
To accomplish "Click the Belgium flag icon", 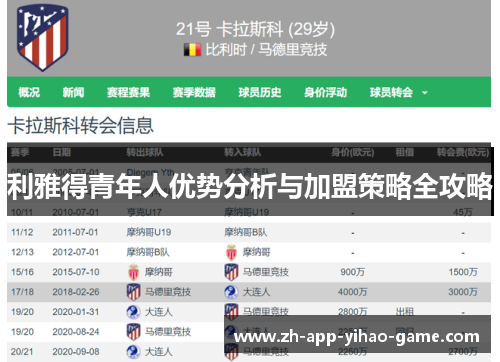I will (x=192, y=50).
